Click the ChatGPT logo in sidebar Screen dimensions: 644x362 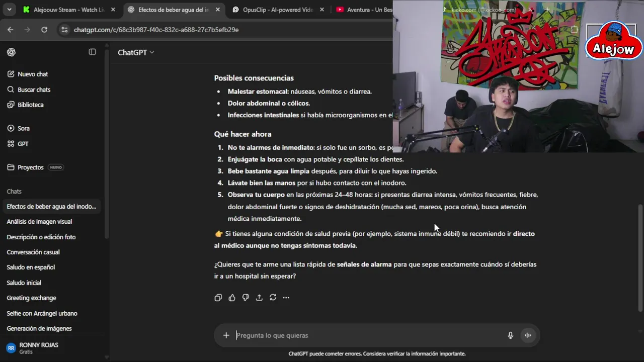click(11, 52)
